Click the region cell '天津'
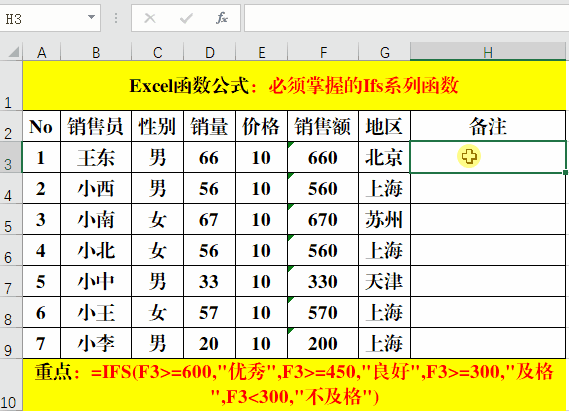 click(x=384, y=281)
